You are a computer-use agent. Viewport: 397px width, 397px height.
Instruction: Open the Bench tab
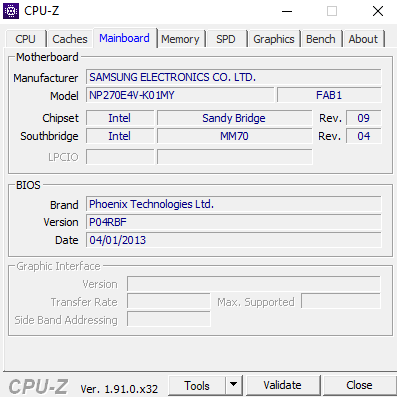[321, 39]
